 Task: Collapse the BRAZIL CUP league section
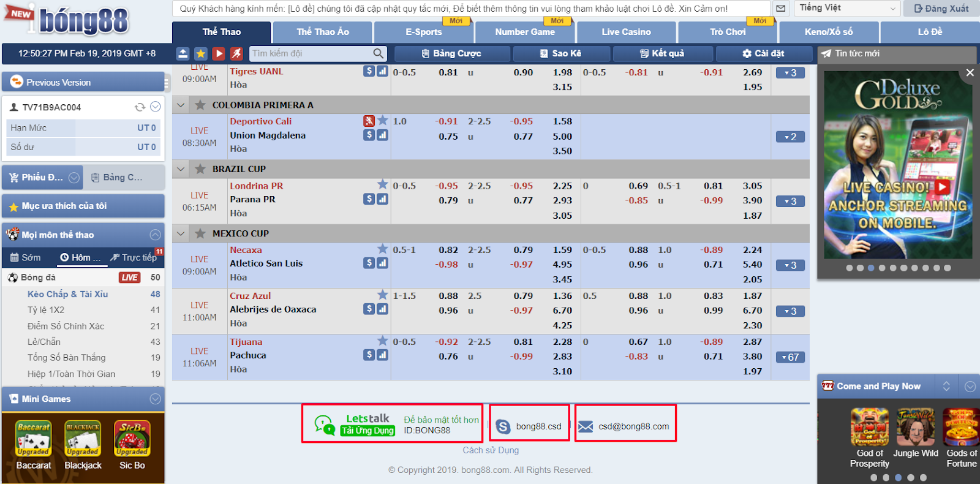point(181,169)
